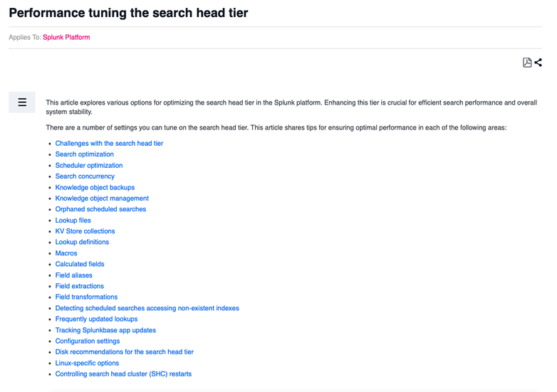Select the Calculated fields link
Image resolution: width=557 pixels, height=392 pixels.
coord(80,264)
